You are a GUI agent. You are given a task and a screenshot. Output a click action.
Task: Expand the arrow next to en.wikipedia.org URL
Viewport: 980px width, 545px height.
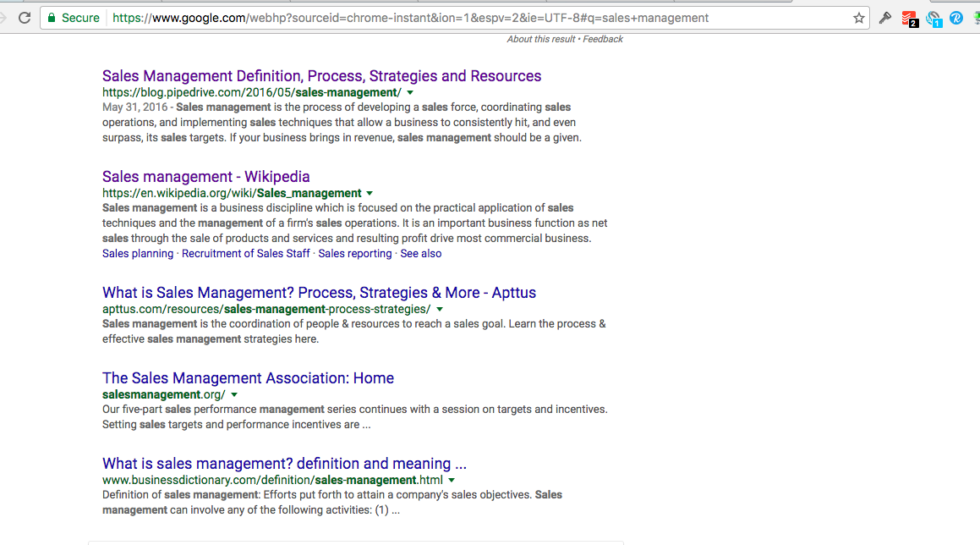(370, 193)
